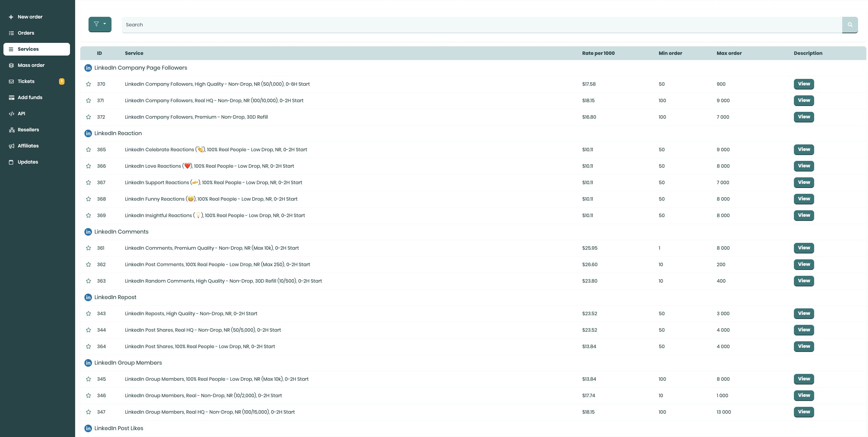The width and height of the screenshot is (868, 437).
Task: Star the Funny Reactions service 368
Action: (89, 199)
